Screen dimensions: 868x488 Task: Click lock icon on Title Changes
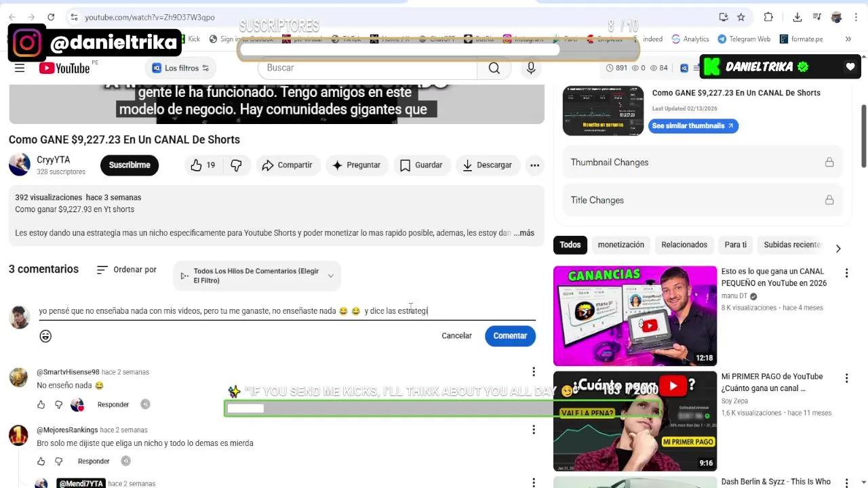tap(829, 200)
